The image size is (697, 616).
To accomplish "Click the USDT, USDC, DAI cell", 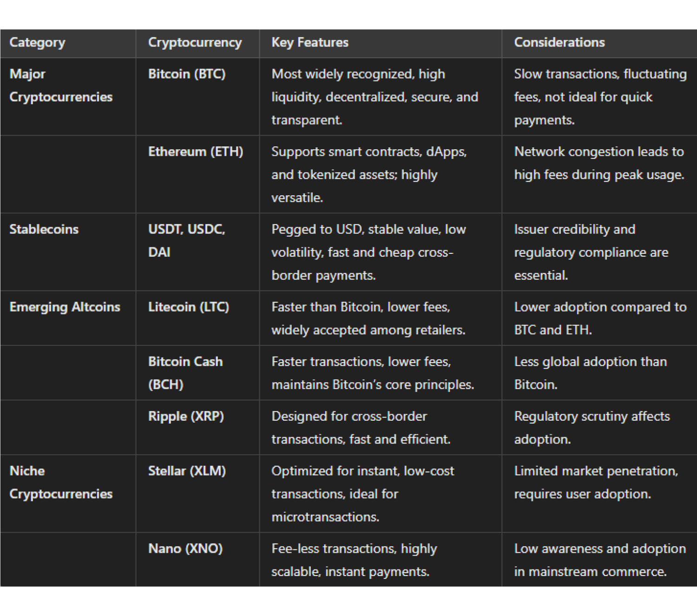I will [x=186, y=241].
